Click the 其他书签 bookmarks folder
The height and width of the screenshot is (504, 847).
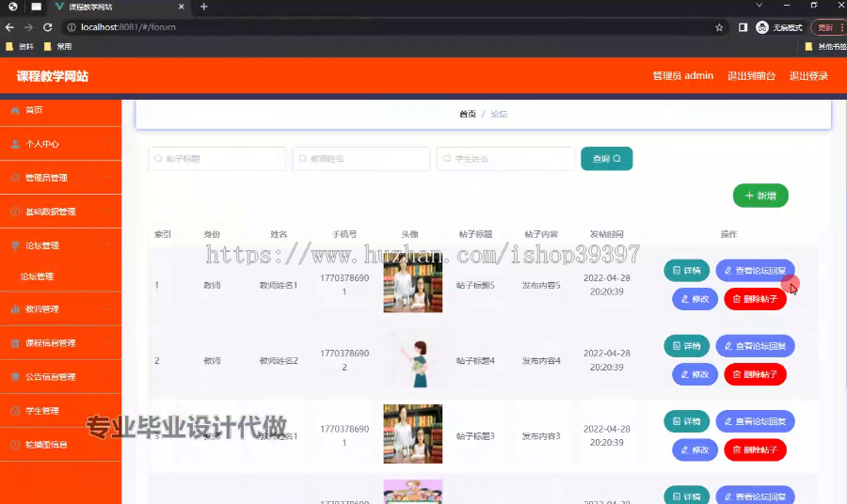pyautogui.click(x=826, y=46)
